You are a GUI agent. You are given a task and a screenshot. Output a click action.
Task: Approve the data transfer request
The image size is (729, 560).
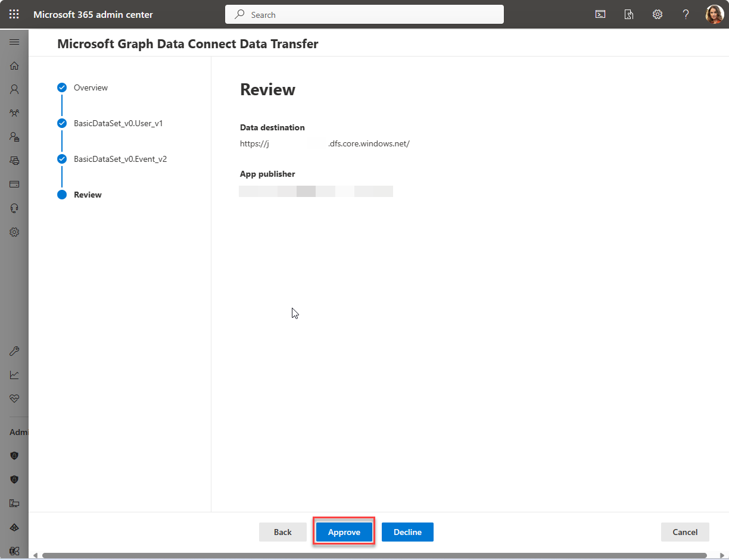(x=344, y=531)
